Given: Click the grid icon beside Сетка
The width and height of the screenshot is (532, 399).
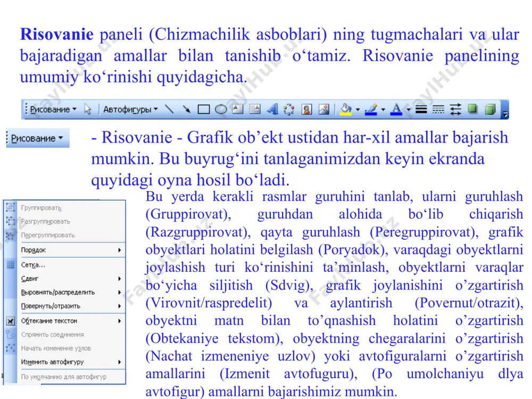Looking at the screenshot, I should (11, 264).
